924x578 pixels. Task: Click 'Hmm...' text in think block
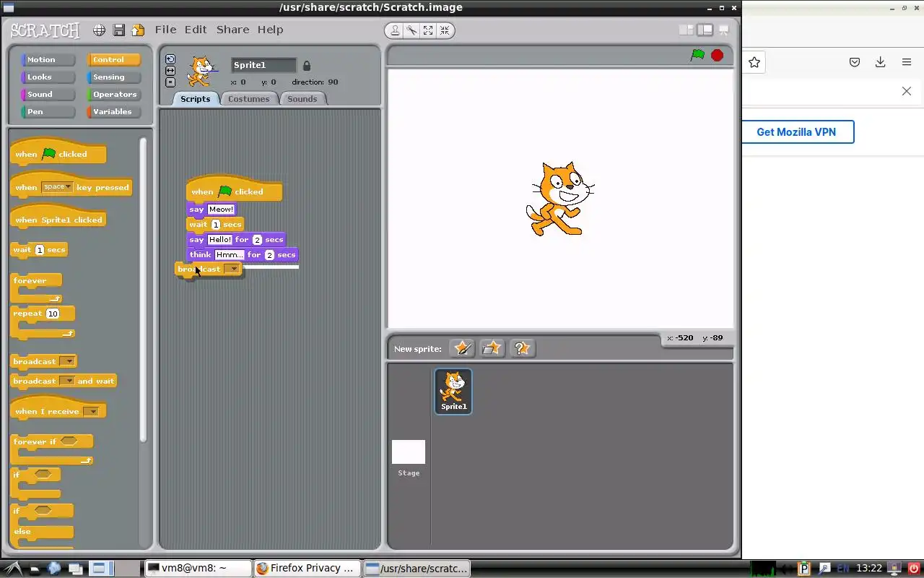click(230, 255)
